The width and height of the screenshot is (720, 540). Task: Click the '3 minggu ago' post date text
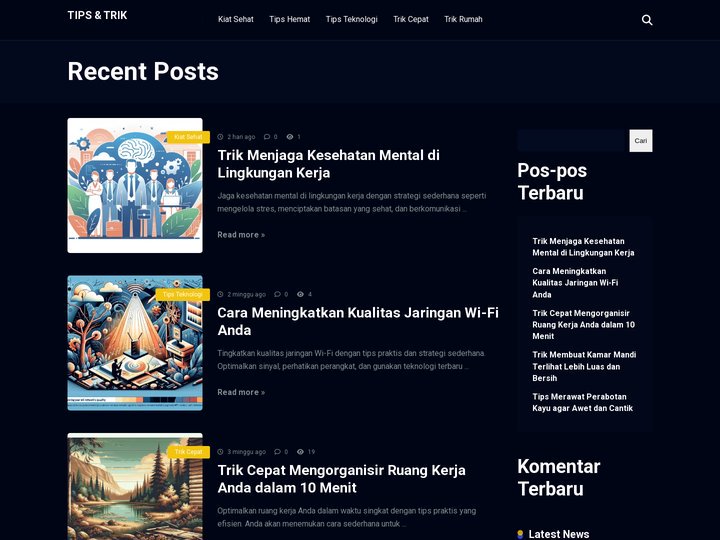[247, 452]
